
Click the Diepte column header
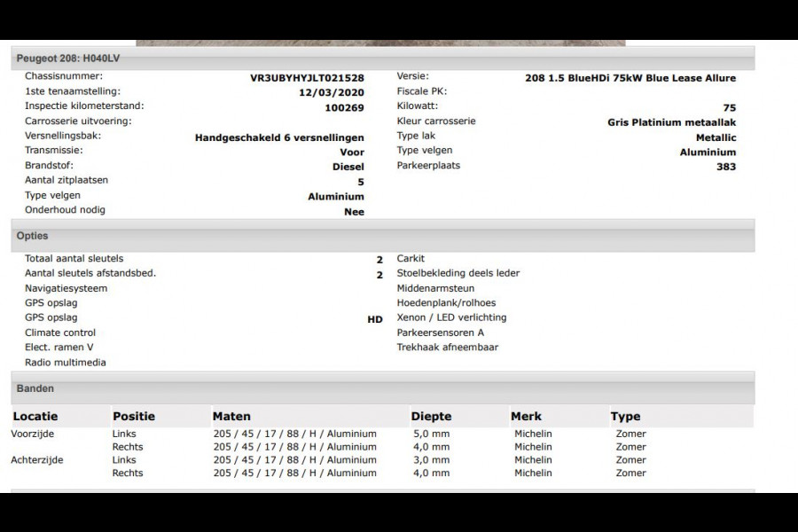click(431, 416)
